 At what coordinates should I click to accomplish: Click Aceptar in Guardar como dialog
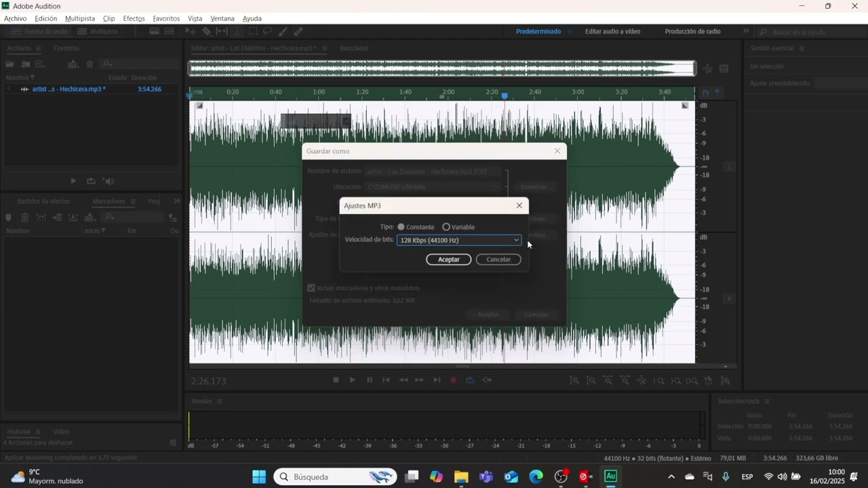[x=488, y=314]
